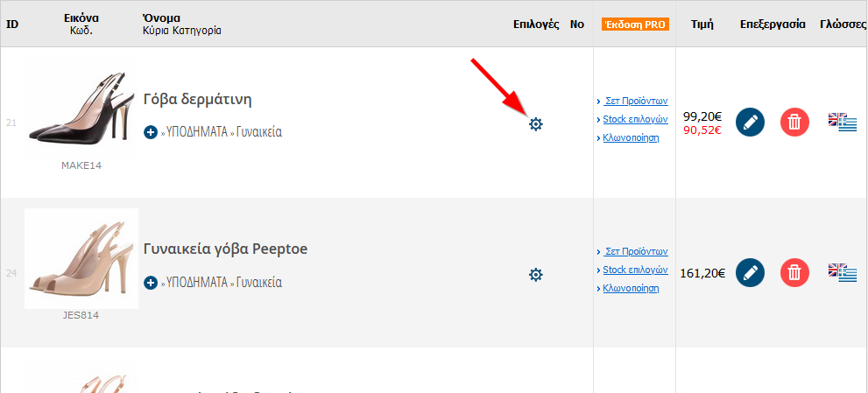The width and height of the screenshot is (868, 393).
Task: Open Stock επιλογών link for Γόβα δερμάτινη
Action: click(635, 119)
